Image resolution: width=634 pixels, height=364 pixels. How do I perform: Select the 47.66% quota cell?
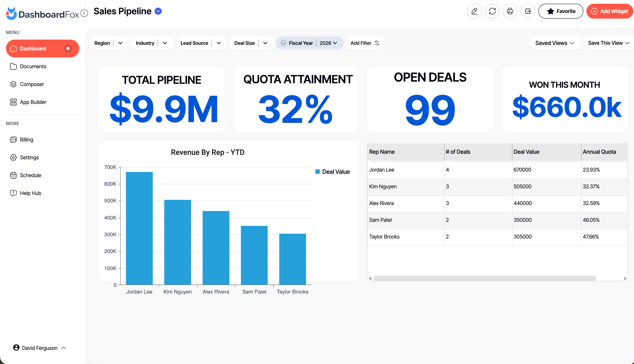point(604,237)
